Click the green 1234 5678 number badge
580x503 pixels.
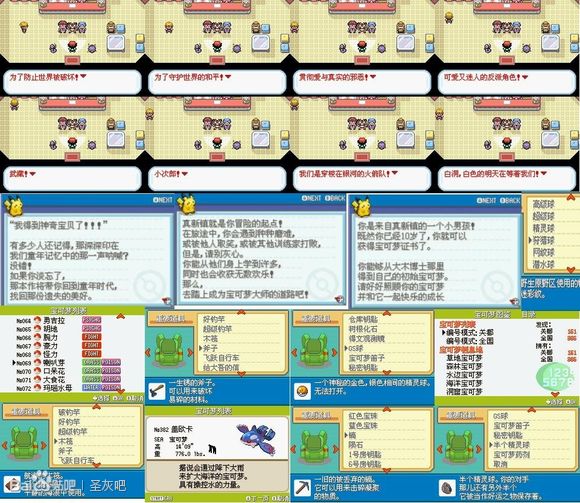(553, 377)
